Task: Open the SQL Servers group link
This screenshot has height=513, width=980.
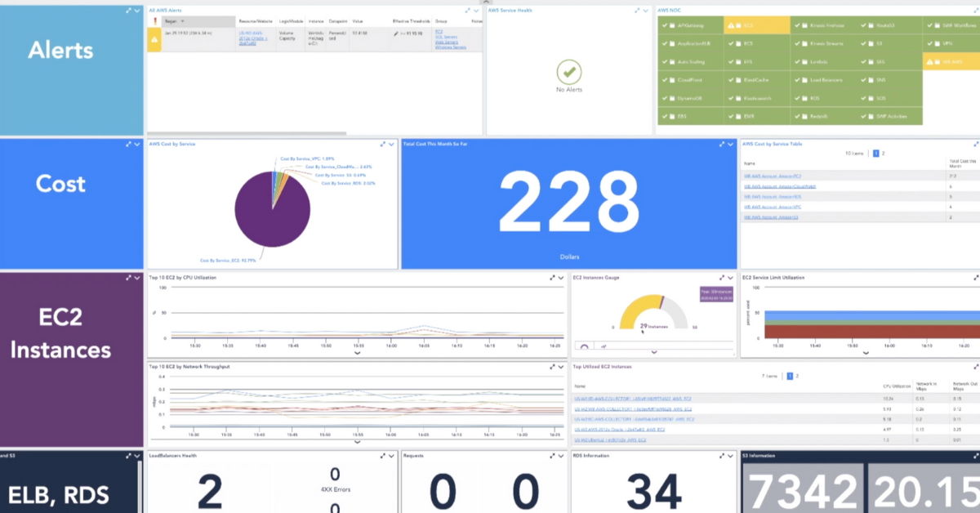Action: click(445, 38)
